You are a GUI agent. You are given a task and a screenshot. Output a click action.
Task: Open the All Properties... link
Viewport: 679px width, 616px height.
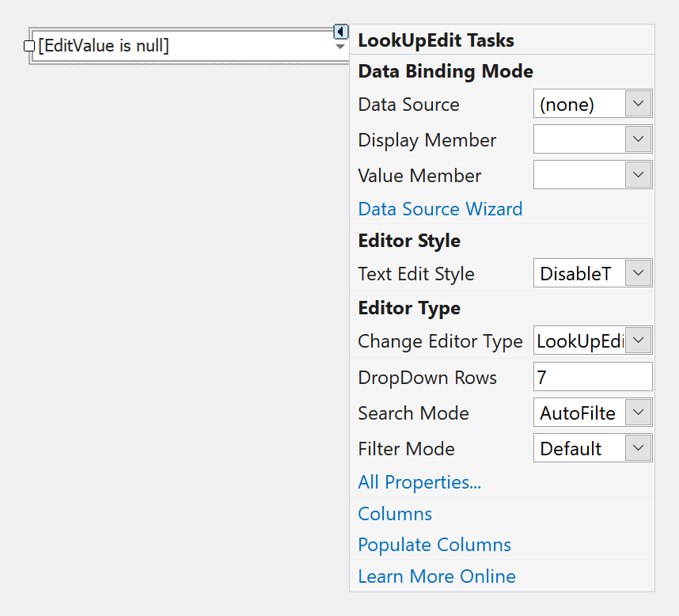coord(419,481)
